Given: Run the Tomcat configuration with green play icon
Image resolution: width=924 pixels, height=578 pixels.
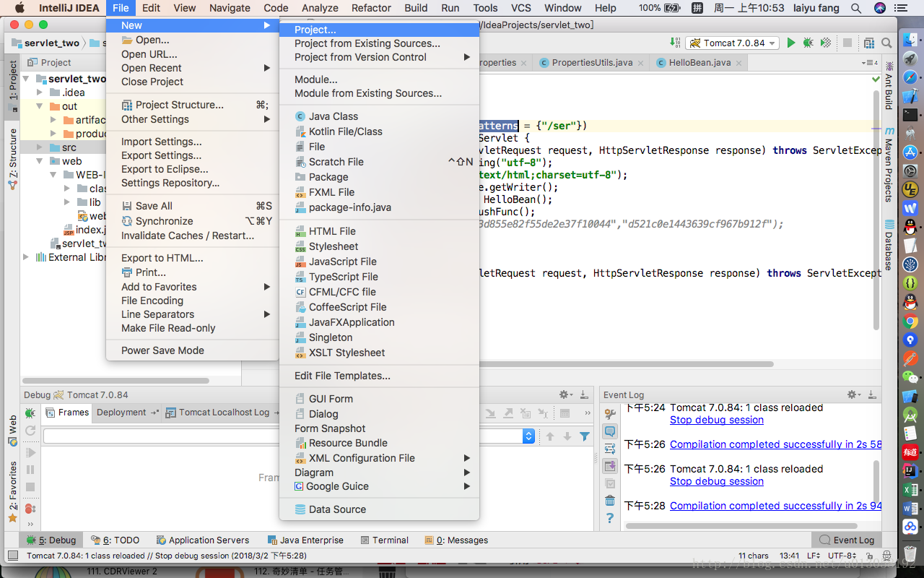Looking at the screenshot, I should tap(791, 43).
